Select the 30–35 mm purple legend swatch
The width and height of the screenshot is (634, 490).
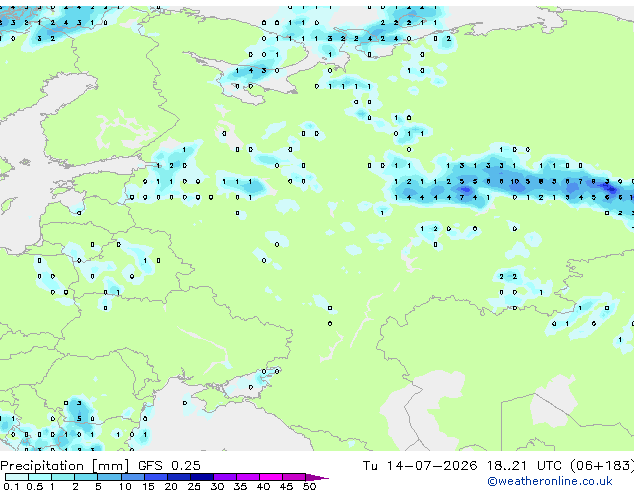coord(225,477)
